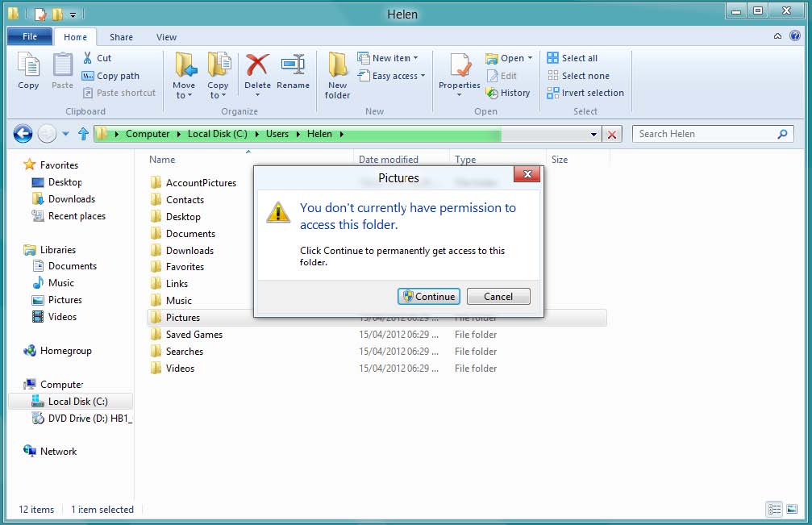Click the Rename icon in ribbon
The width and height of the screenshot is (812, 525).
tap(293, 66)
